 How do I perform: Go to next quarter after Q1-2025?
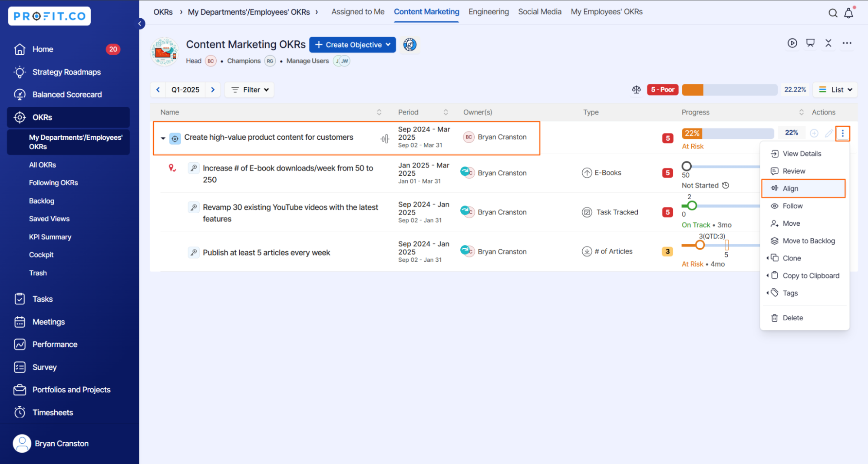(x=213, y=90)
